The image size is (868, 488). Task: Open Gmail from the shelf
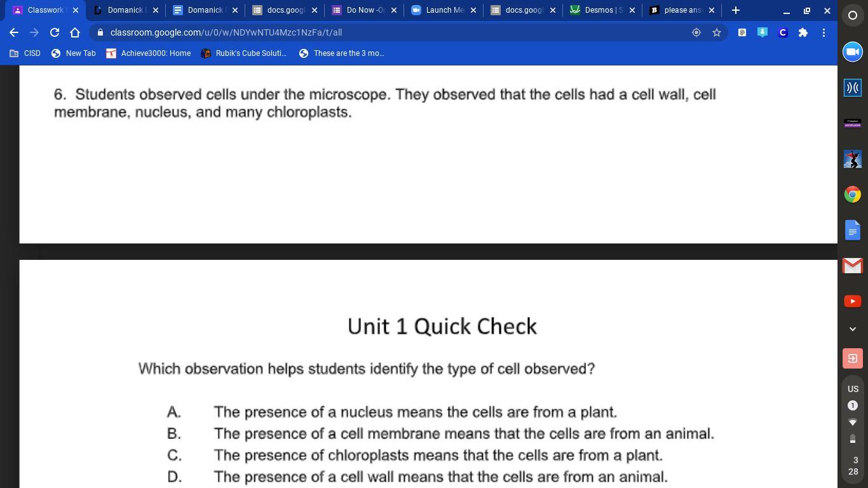coord(853,266)
